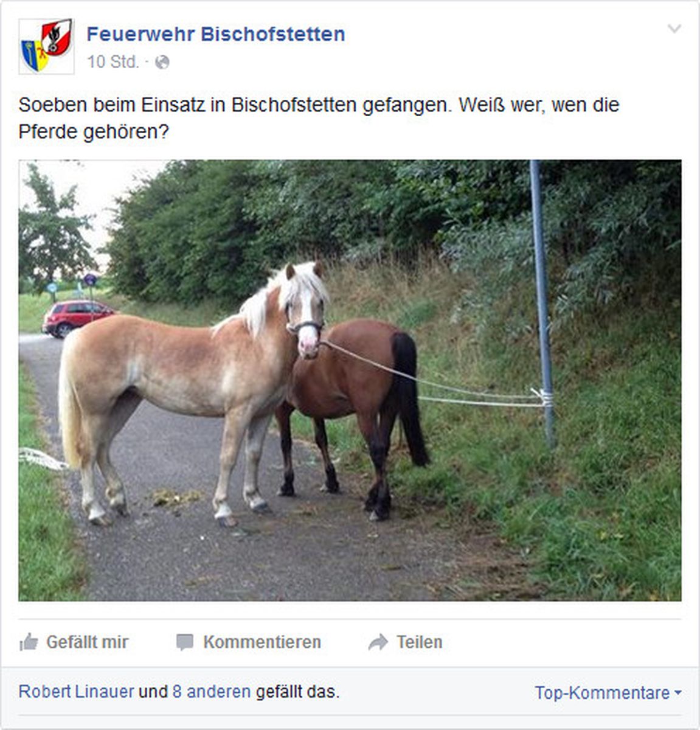This screenshot has width=700, height=730.
Task: Toggle Gefällt mir on the post
Action: pos(74,642)
